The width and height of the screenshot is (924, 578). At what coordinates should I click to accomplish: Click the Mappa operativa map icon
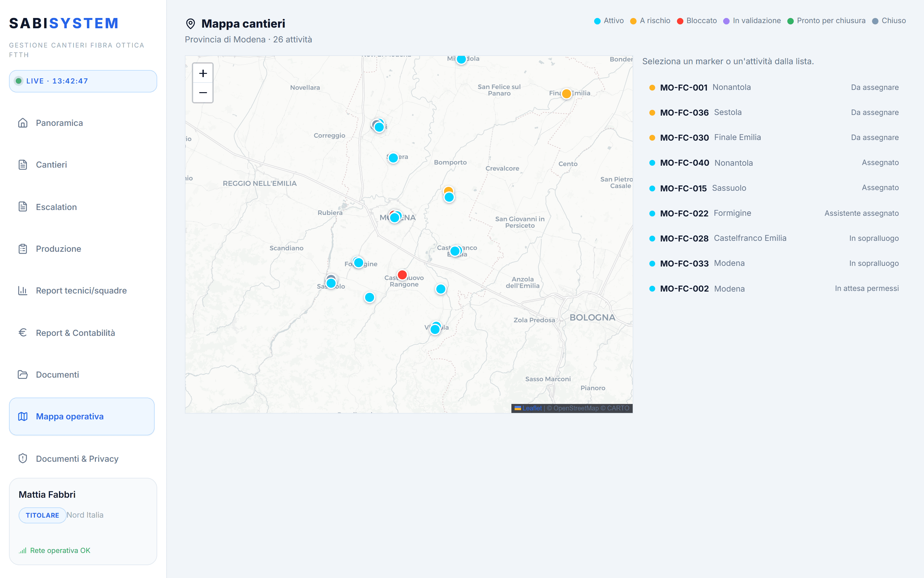23,416
